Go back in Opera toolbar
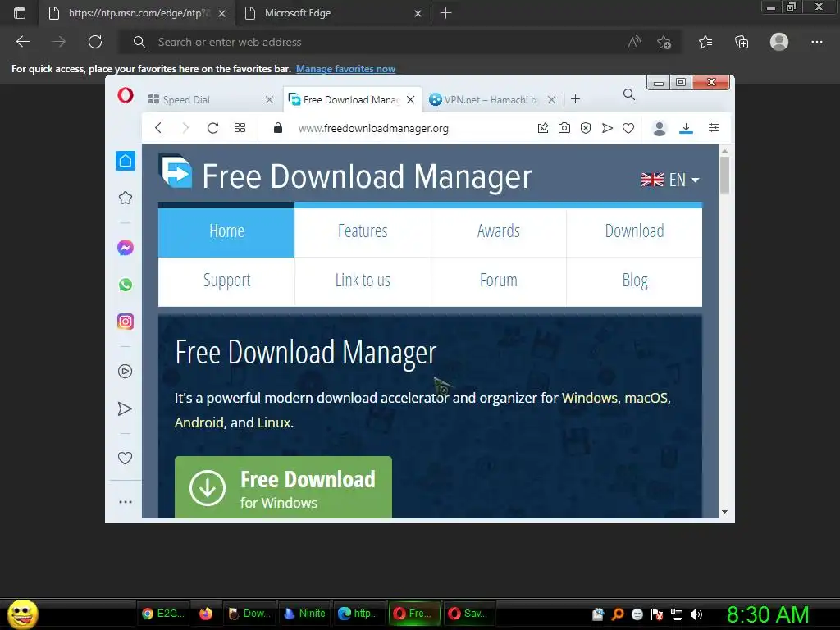840x630 pixels. pos(158,127)
